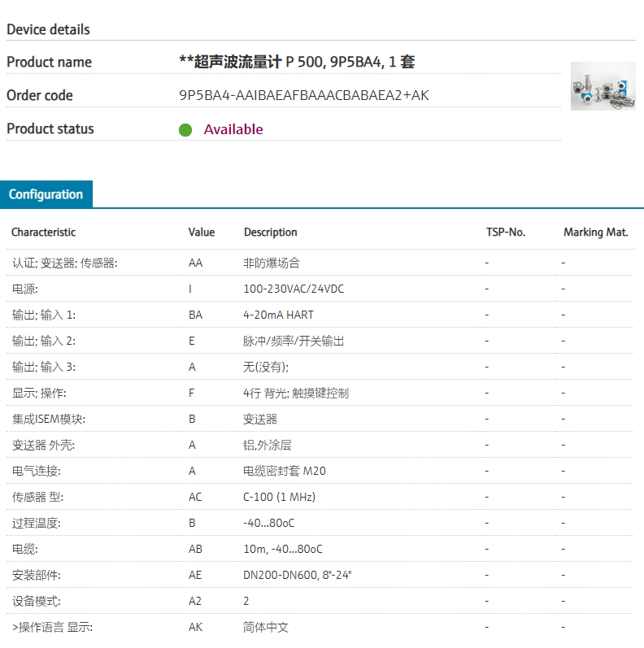This screenshot has width=644, height=648.
Task: Click description 脉冲/频率/开关输出
Action: tap(294, 341)
